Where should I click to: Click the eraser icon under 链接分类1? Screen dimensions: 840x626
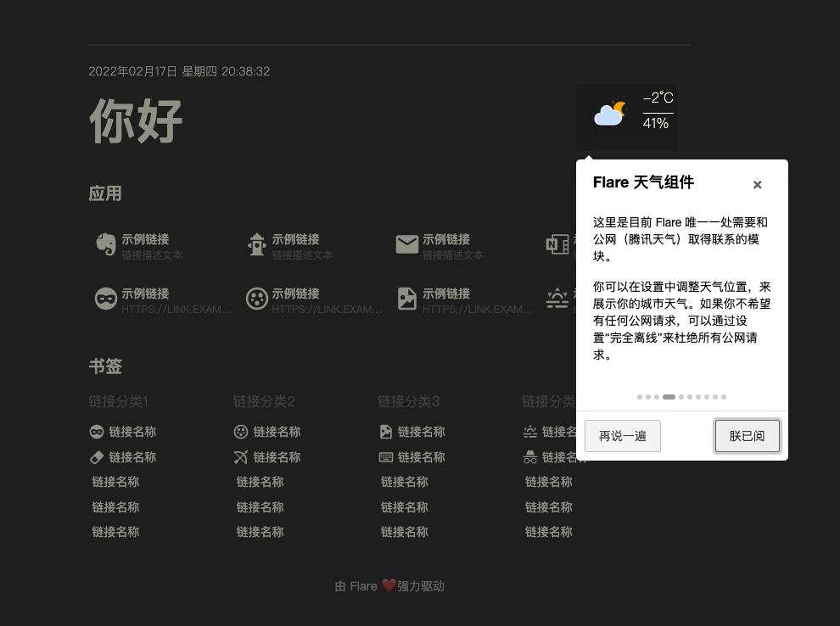click(97, 457)
